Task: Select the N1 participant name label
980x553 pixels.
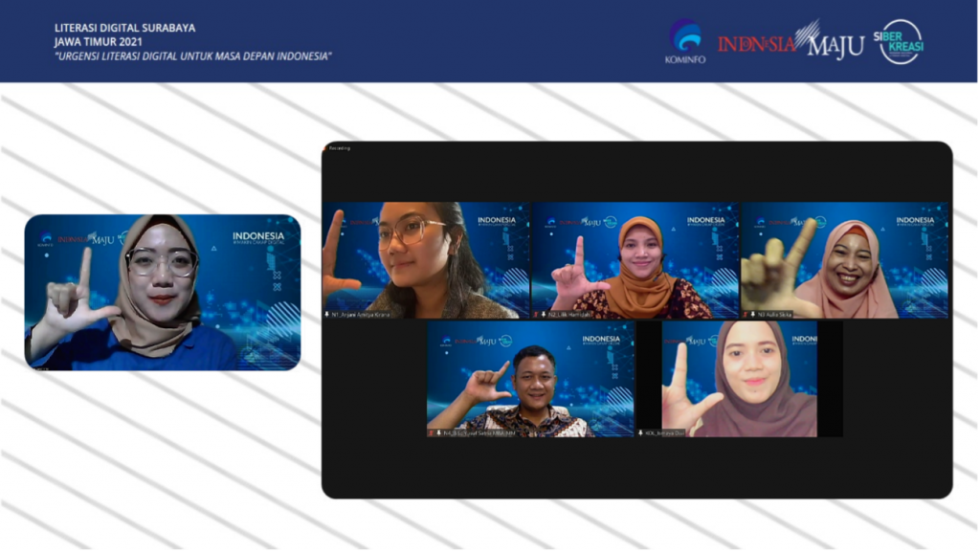Action: [x=364, y=314]
